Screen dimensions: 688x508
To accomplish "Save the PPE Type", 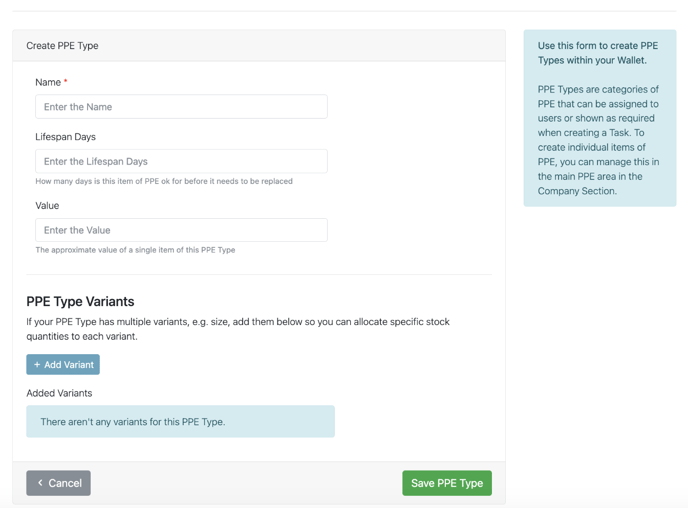I will pyautogui.click(x=446, y=483).
